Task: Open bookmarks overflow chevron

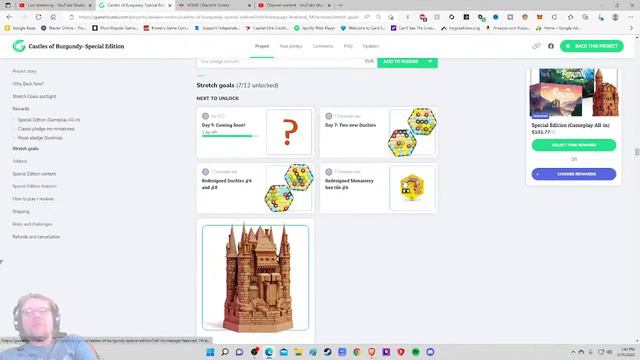Action: click(x=631, y=28)
